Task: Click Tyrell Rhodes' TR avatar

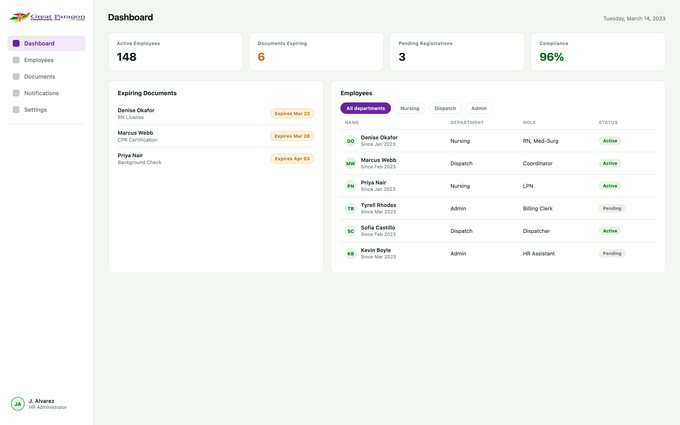Action: (350, 209)
